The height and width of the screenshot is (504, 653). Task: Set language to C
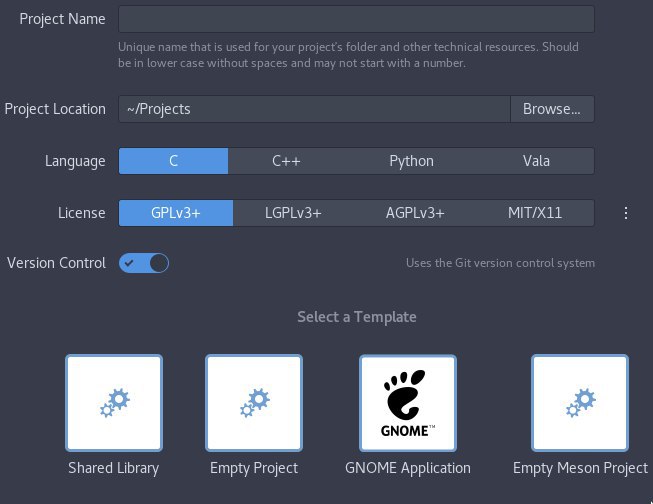pyautogui.click(x=173, y=161)
